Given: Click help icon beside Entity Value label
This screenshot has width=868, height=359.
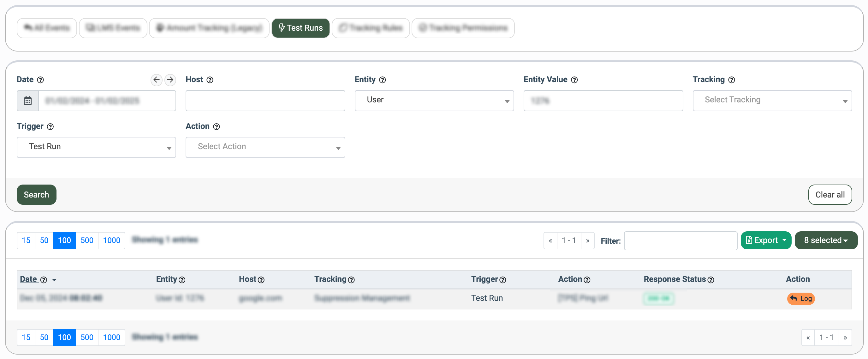Looking at the screenshot, I should click(x=574, y=80).
